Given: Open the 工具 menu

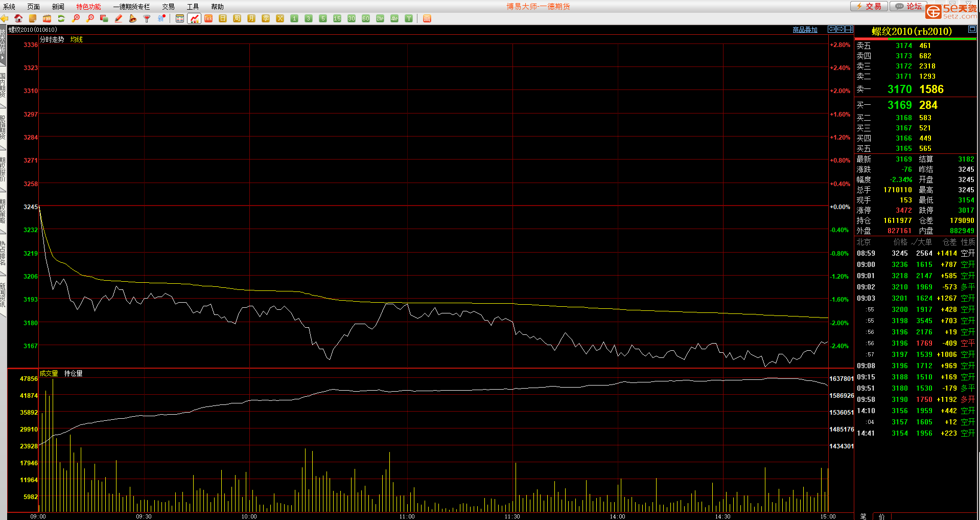Looking at the screenshot, I should point(193,7).
